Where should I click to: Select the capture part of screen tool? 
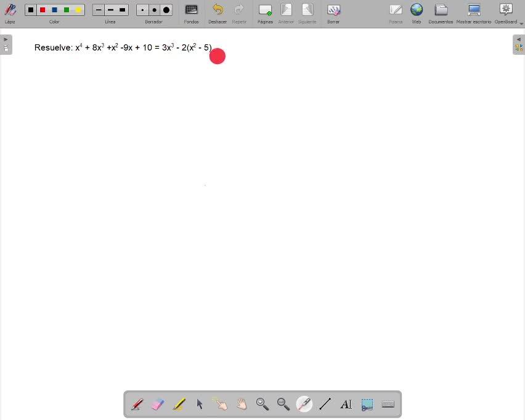click(367, 404)
